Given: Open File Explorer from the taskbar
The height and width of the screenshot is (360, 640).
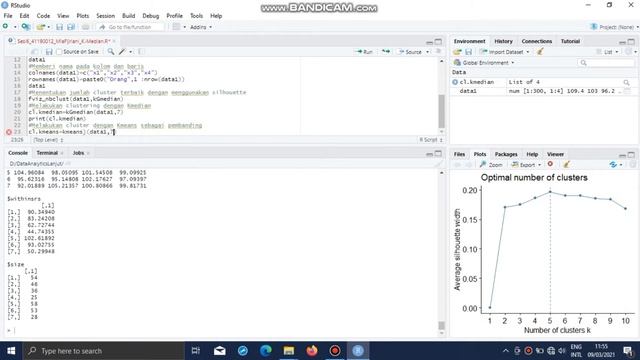Looking at the screenshot, I should point(289,351).
